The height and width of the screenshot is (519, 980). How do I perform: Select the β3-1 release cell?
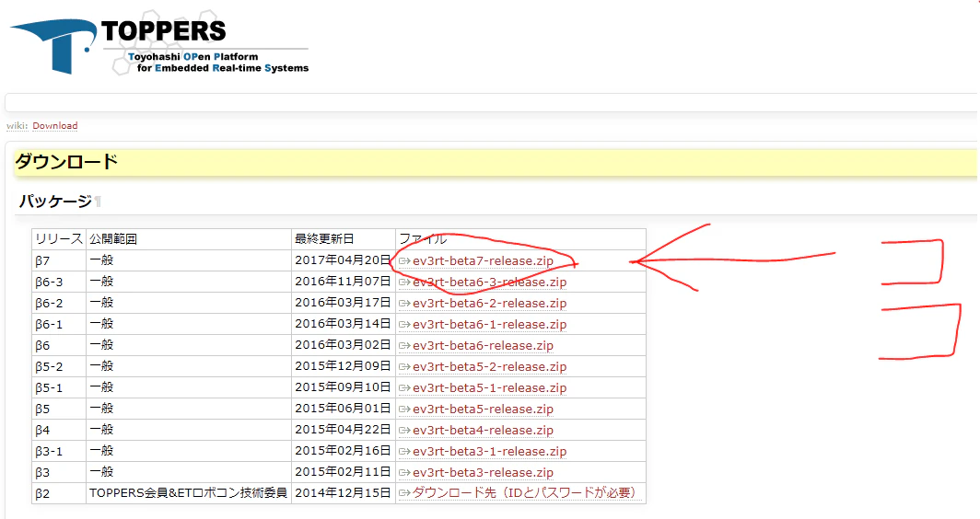pyautogui.click(x=59, y=451)
